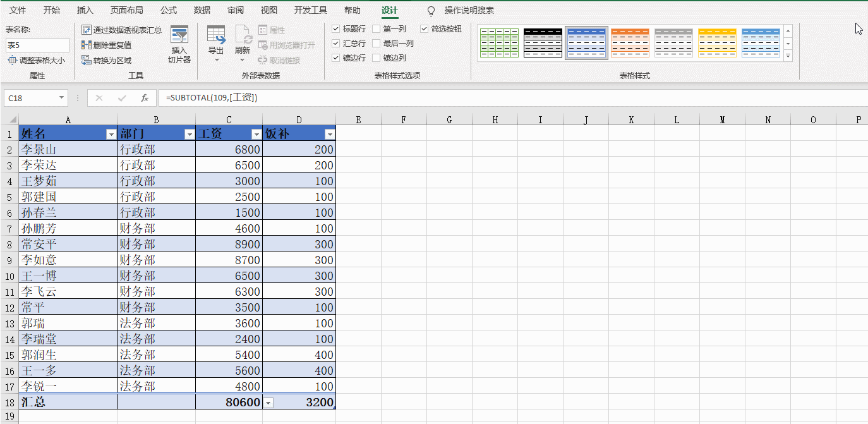Screen dimensions: 868x424
Task: Select the total cell 80600
Action: click(x=229, y=402)
